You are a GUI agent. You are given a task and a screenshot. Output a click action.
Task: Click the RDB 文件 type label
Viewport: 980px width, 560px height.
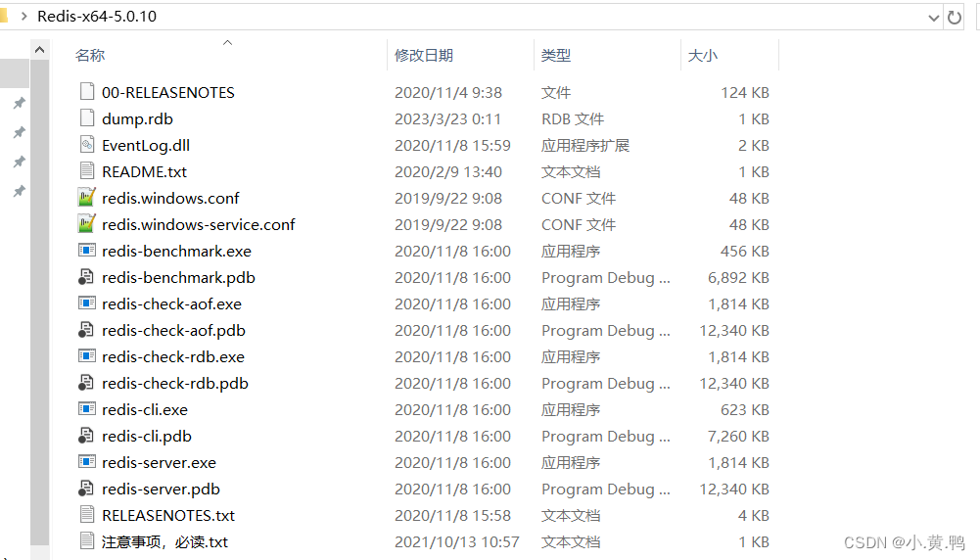coord(573,118)
